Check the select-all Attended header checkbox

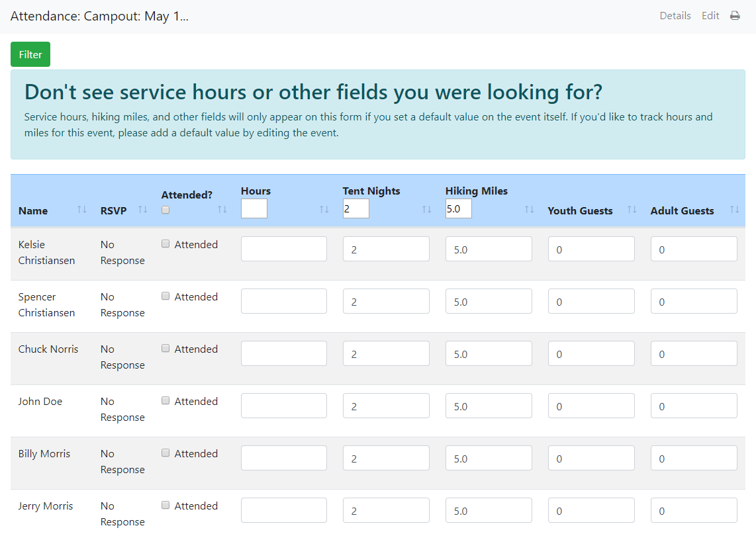pos(165,210)
